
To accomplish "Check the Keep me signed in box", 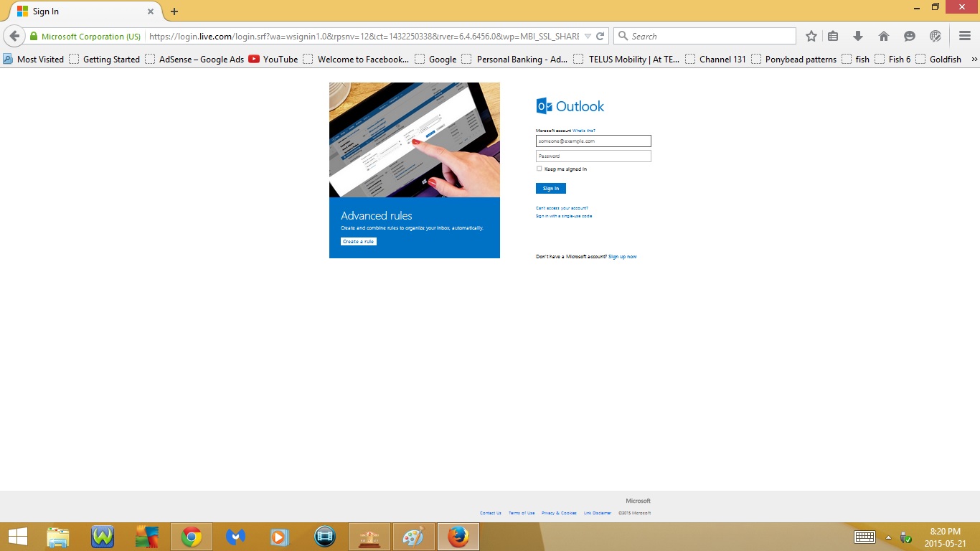I will click(x=540, y=169).
